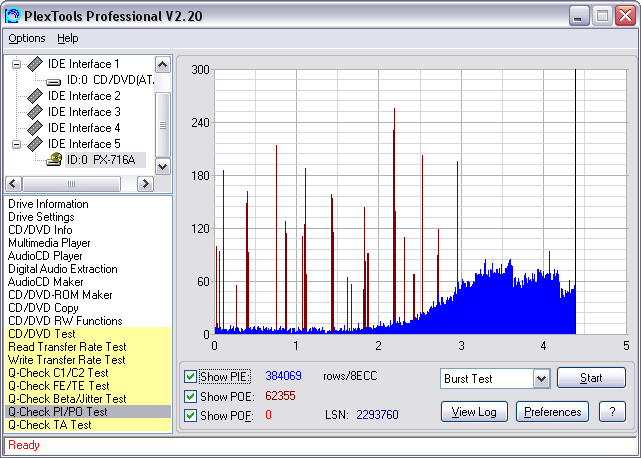Click the Ready status text
Screen dimensions: 641x458
24,445
